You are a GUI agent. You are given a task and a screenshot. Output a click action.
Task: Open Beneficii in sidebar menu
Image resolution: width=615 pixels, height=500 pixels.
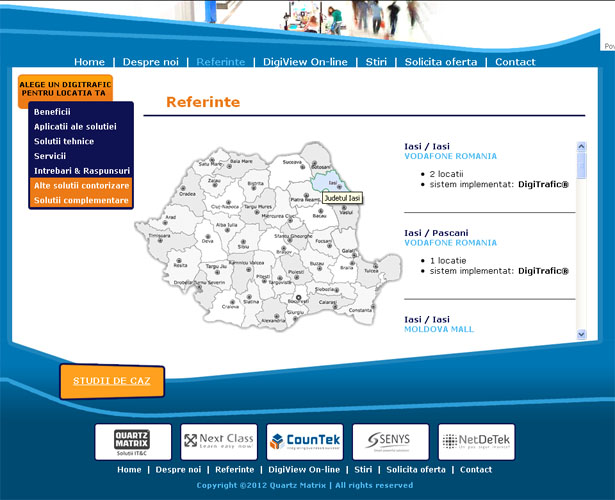[52, 112]
